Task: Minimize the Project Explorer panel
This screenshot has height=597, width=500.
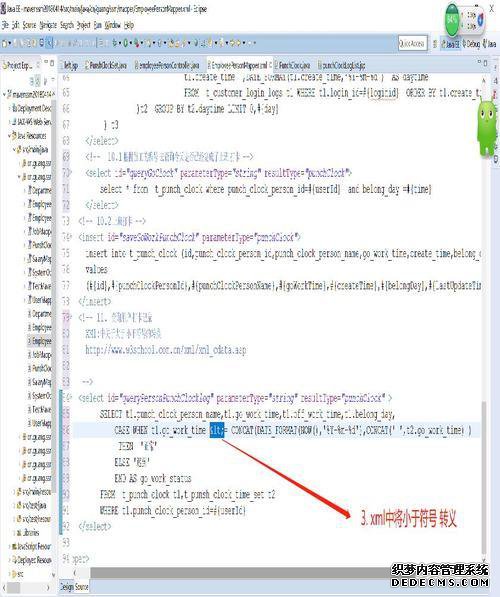Action: click(x=46, y=62)
